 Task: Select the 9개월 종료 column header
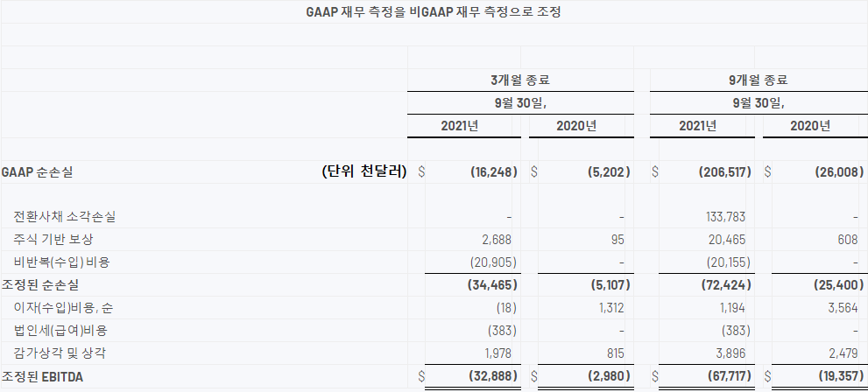[x=759, y=80]
